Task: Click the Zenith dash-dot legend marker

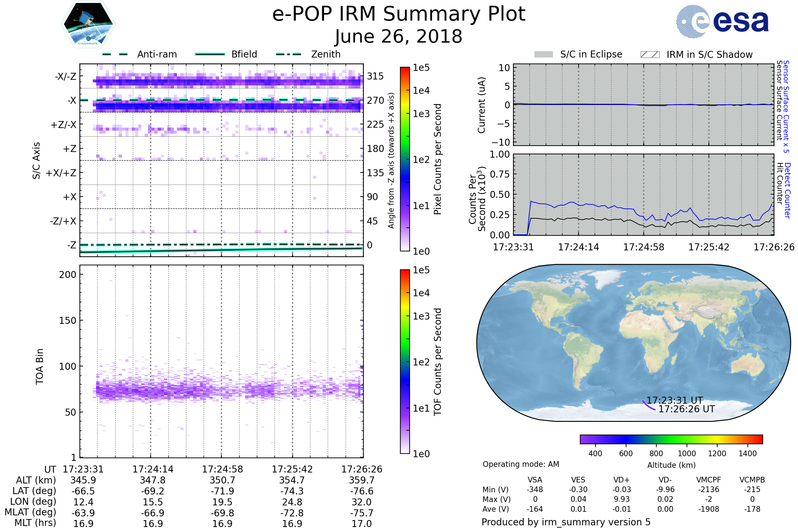Action: tap(288, 54)
